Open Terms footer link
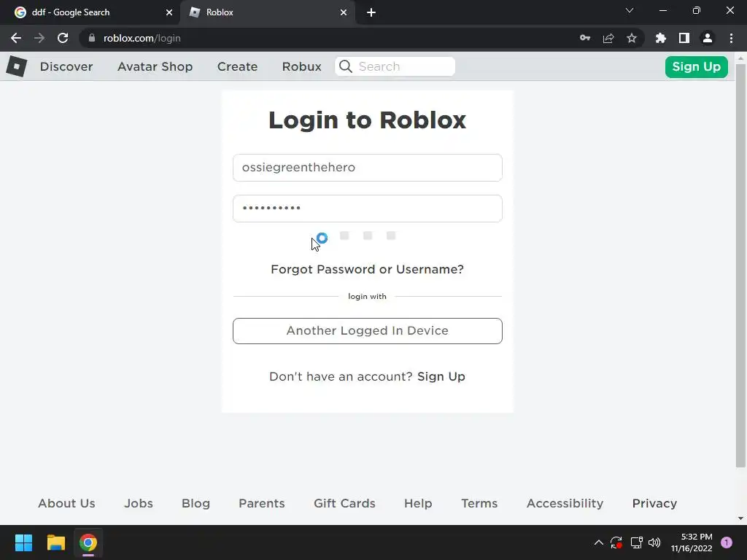This screenshot has width=747, height=560. (x=479, y=503)
